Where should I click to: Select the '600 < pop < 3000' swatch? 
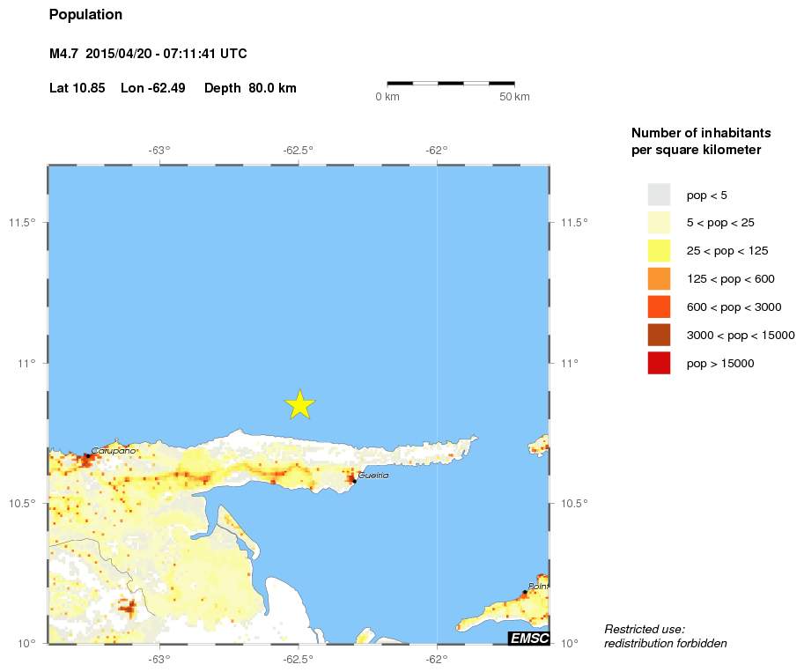659,306
